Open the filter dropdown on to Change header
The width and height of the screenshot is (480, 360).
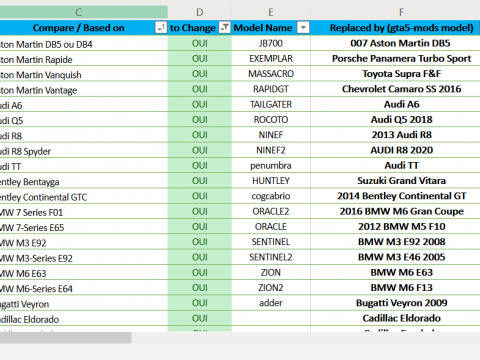(224, 27)
